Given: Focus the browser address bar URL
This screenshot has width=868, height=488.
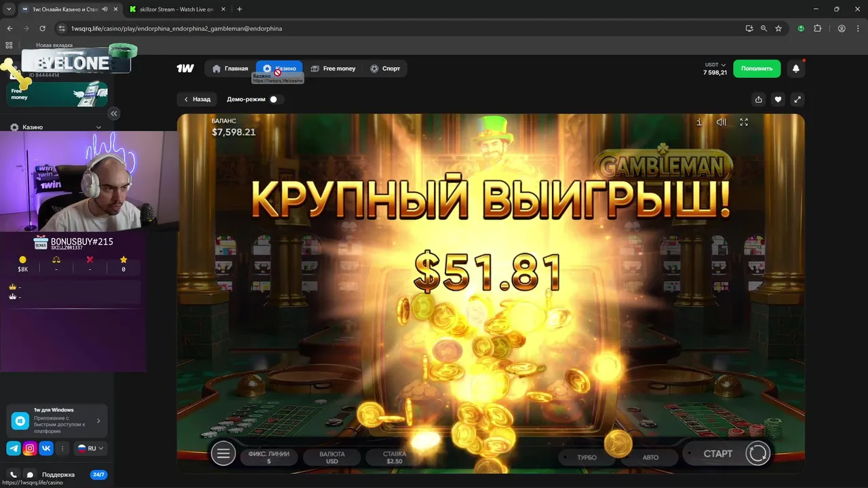Looking at the screenshot, I should pyautogui.click(x=176, y=28).
